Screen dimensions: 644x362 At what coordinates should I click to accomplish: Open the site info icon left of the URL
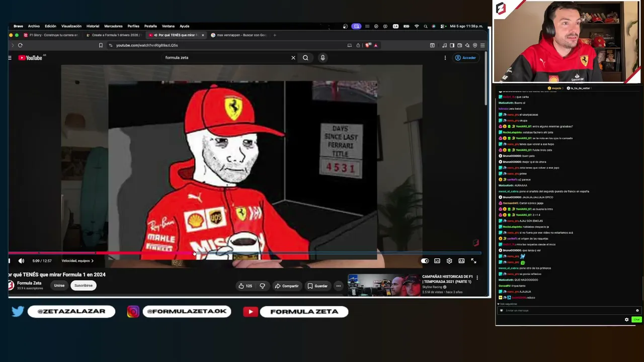tap(111, 45)
